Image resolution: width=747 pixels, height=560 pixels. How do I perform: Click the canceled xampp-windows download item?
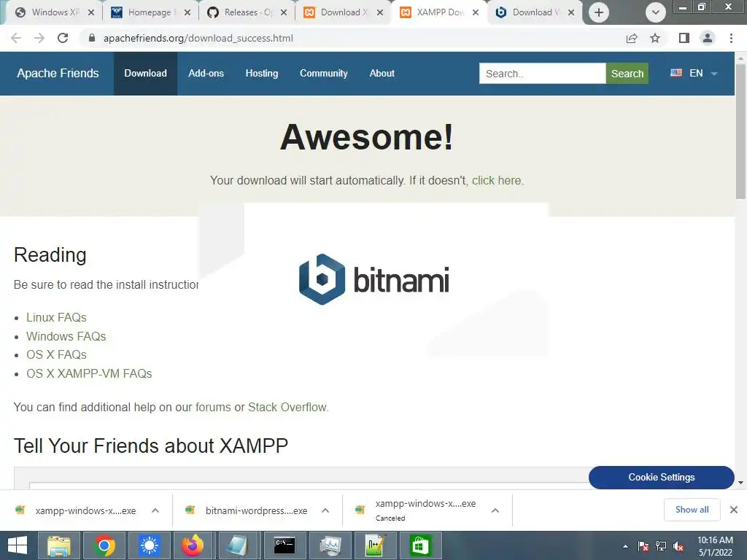pyautogui.click(x=415, y=510)
